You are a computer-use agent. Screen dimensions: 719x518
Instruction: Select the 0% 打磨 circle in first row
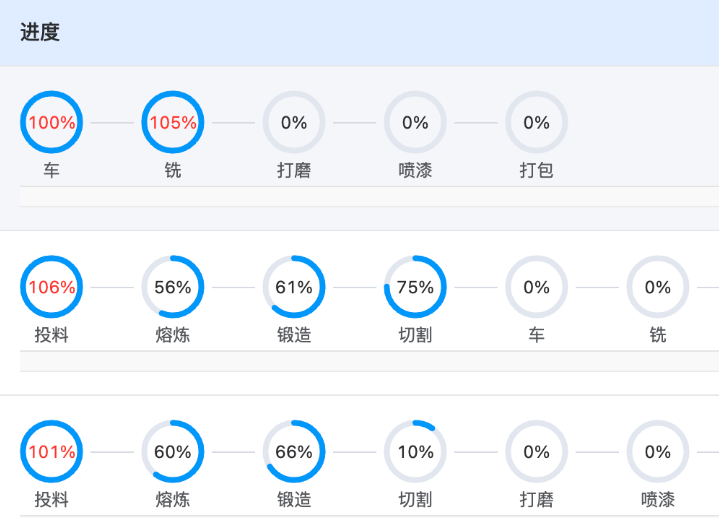[294, 122]
